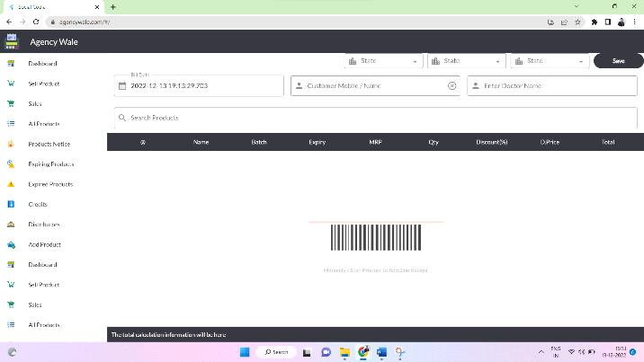This screenshot has height=362, width=644.
Task: Clear the customer field with X icon
Action: 452,85
